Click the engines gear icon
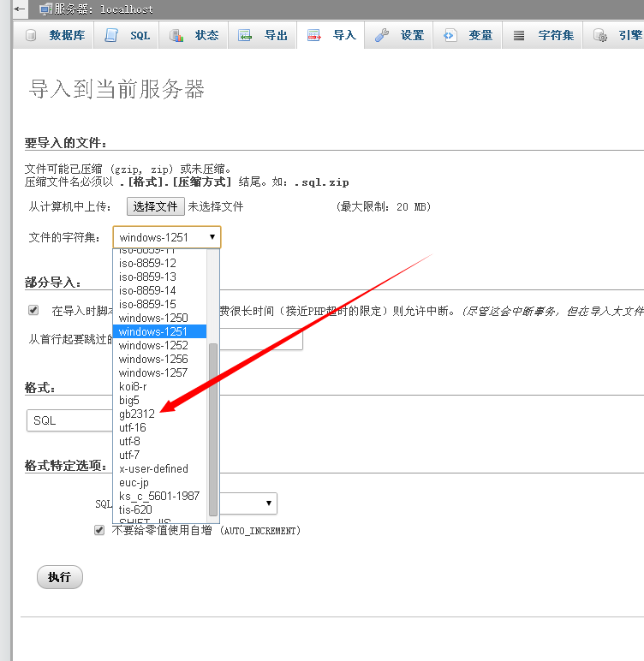The width and height of the screenshot is (644, 661). tap(600, 36)
